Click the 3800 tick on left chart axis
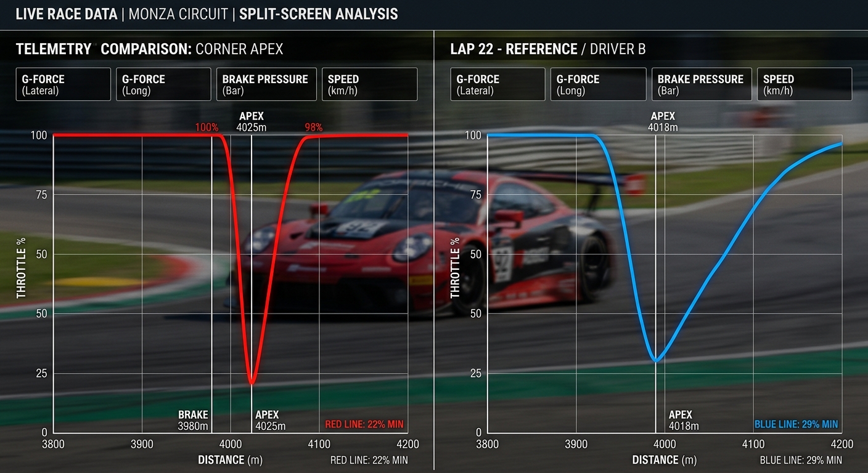The width and height of the screenshot is (868, 473). coord(54,445)
